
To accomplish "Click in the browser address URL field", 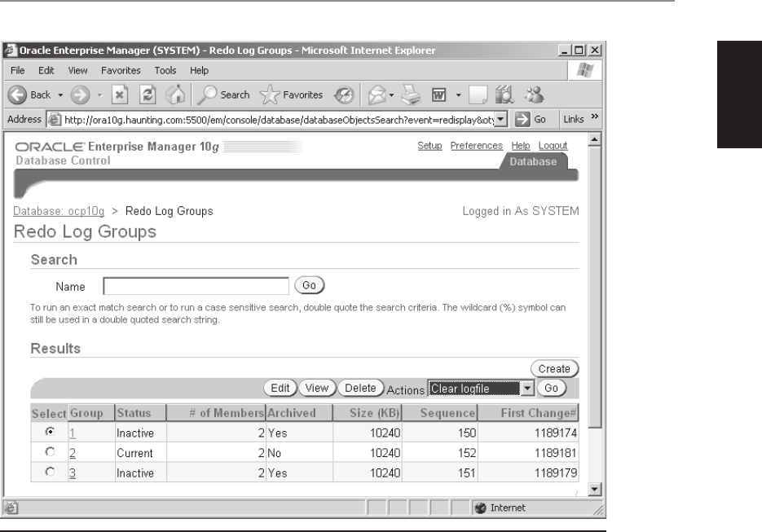I will pos(279,120).
